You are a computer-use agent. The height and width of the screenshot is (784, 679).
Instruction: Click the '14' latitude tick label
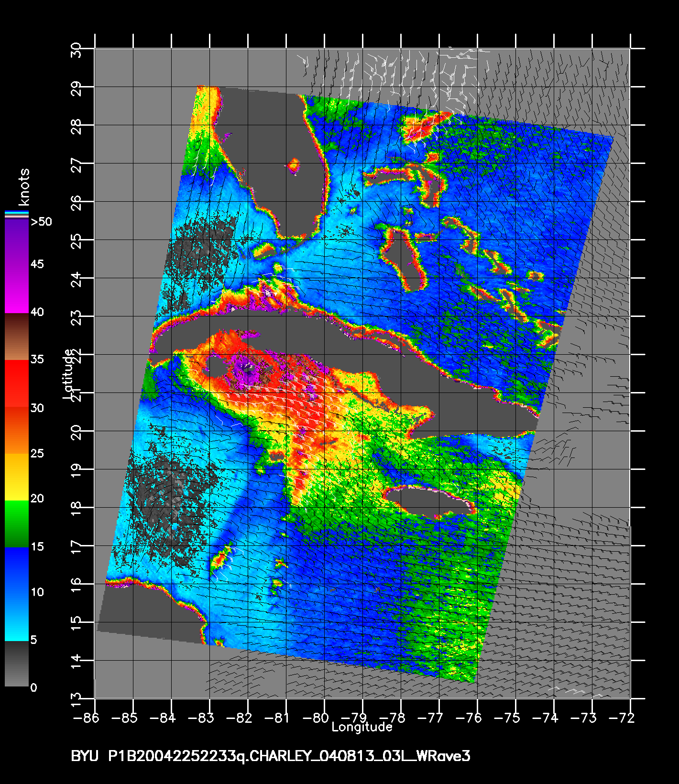click(x=76, y=661)
